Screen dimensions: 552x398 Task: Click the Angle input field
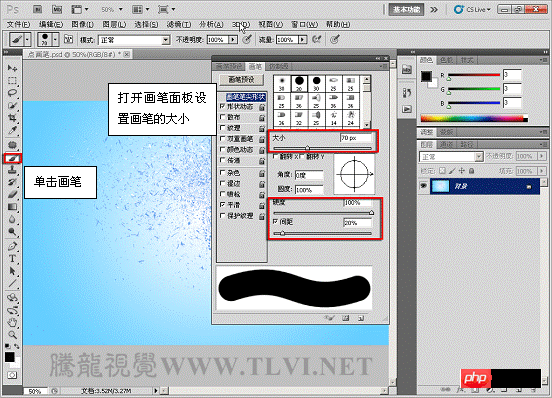[x=309, y=175]
